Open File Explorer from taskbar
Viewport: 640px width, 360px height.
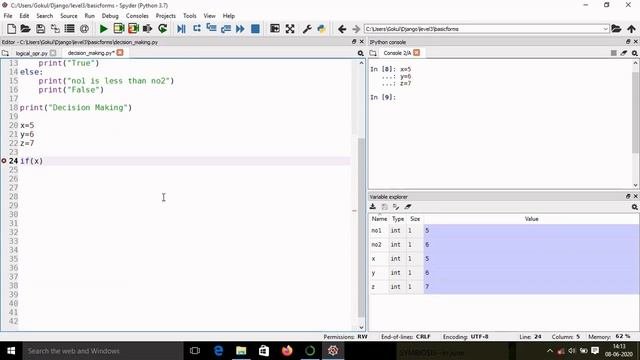(x=241, y=351)
